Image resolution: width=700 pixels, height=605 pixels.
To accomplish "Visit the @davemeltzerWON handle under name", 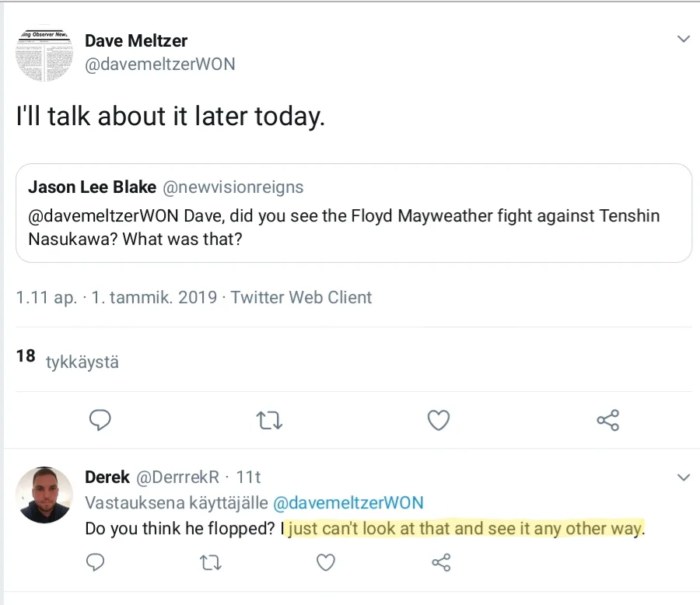I will tap(159, 65).
